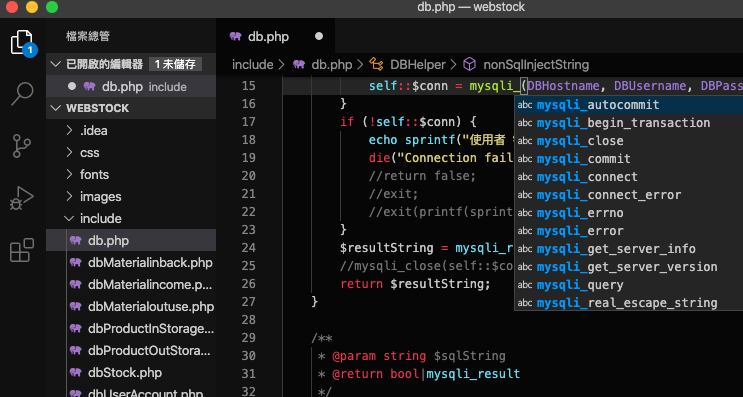Expand the .idea folder
743x397 pixels.
pos(70,130)
